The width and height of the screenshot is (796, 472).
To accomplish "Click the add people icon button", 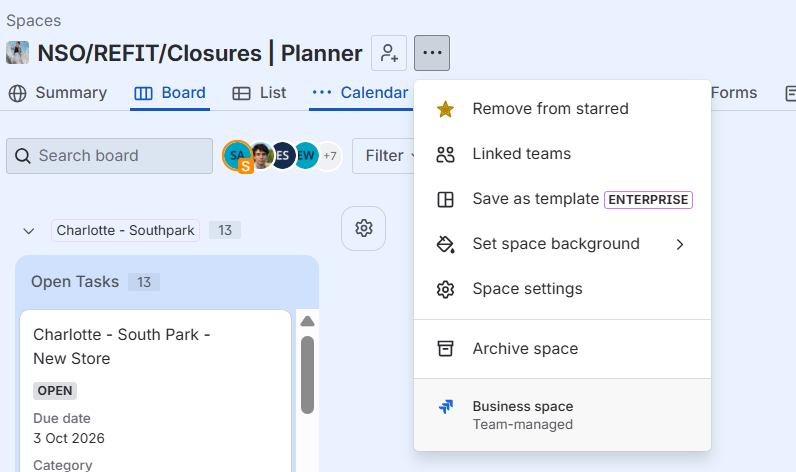I will click(389, 53).
